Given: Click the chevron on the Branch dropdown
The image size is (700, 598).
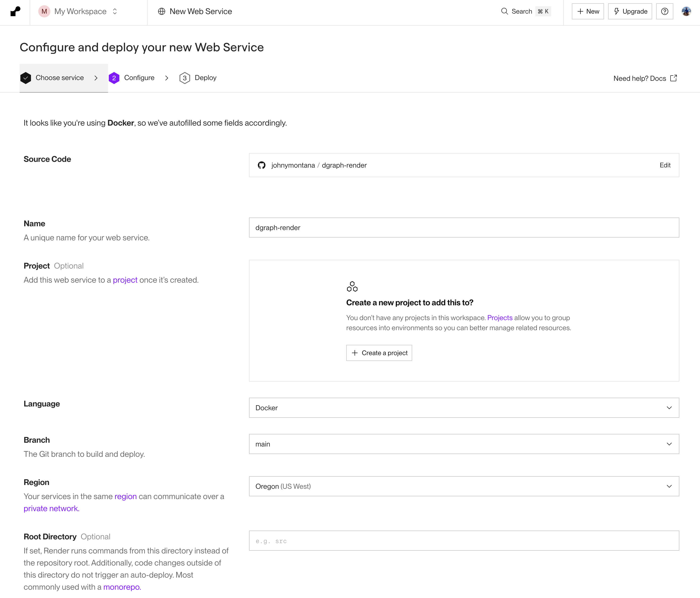Looking at the screenshot, I should (669, 444).
